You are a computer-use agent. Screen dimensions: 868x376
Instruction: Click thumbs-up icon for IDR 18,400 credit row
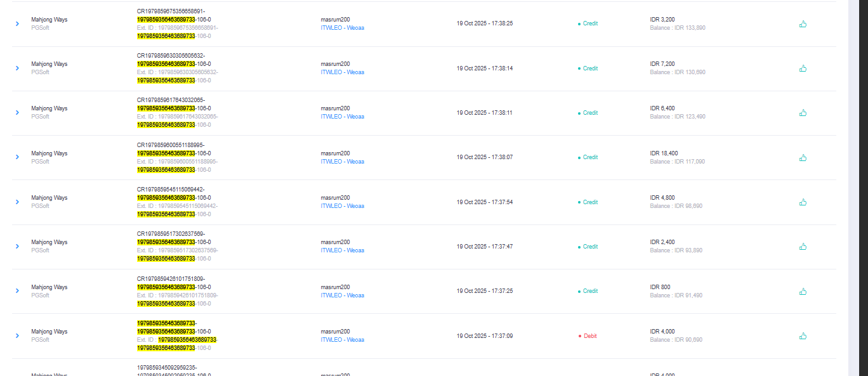803,158
